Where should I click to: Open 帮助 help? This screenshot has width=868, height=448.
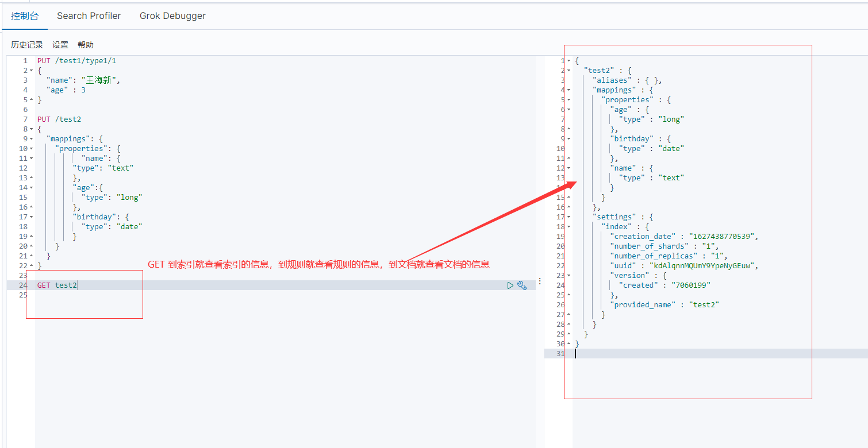[86, 45]
